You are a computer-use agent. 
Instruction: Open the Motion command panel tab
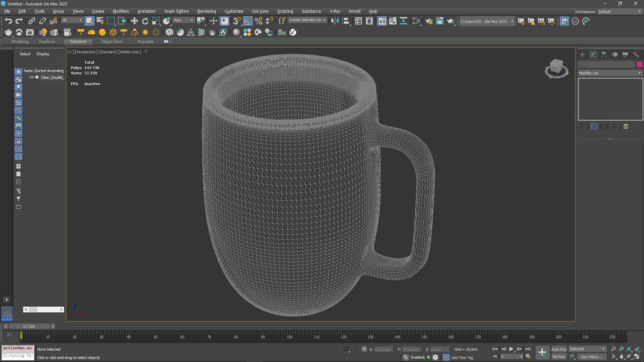pos(614,55)
